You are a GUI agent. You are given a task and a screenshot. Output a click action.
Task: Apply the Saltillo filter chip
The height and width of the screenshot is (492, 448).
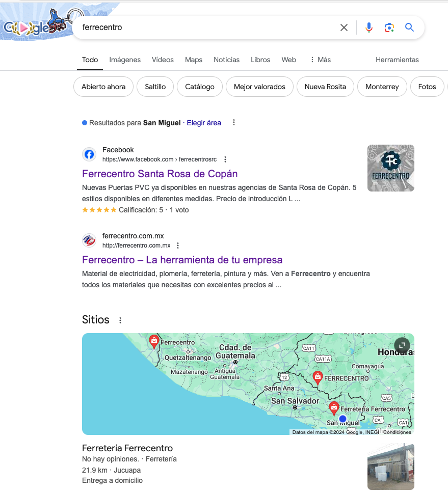tap(155, 87)
